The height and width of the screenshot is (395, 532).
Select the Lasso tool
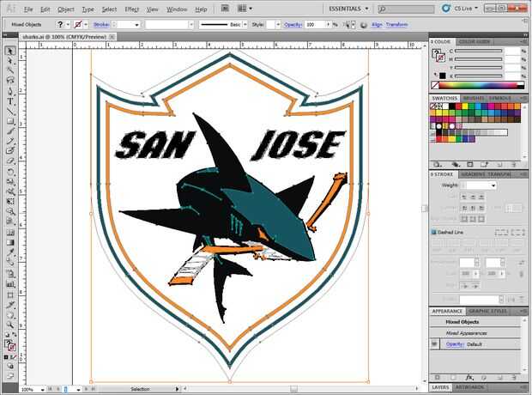(10, 81)
